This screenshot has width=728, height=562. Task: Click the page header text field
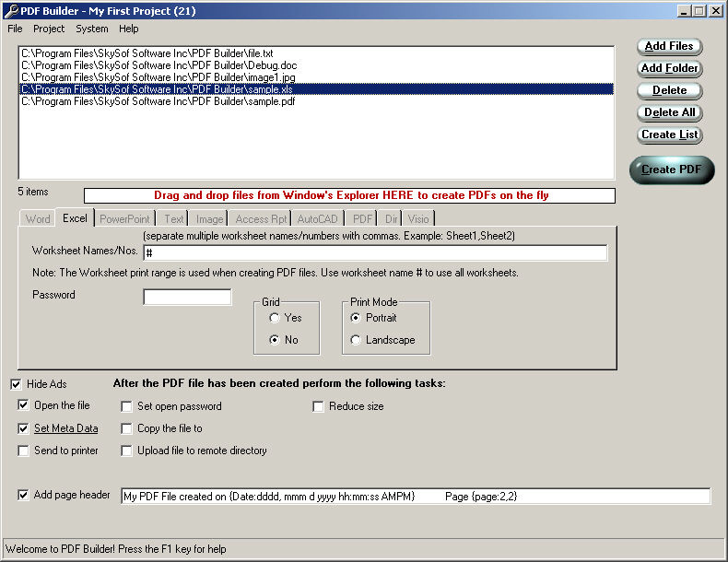(x=416, y=496)
